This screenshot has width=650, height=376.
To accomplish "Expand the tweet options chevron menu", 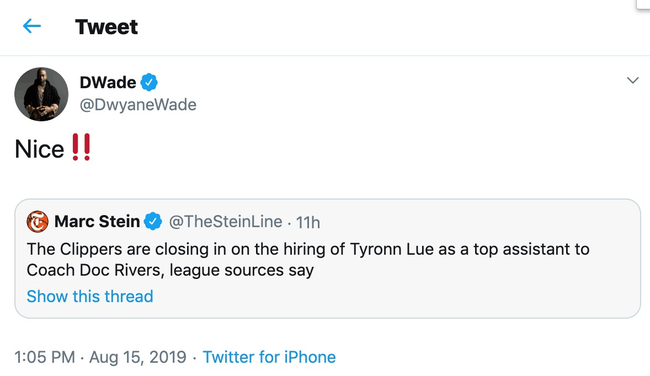I will coord(632,80).
